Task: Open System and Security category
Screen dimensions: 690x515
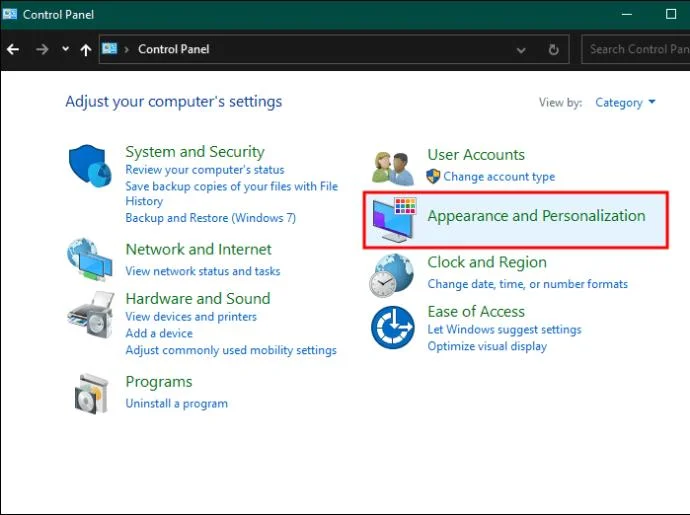Action: point(195,151)
